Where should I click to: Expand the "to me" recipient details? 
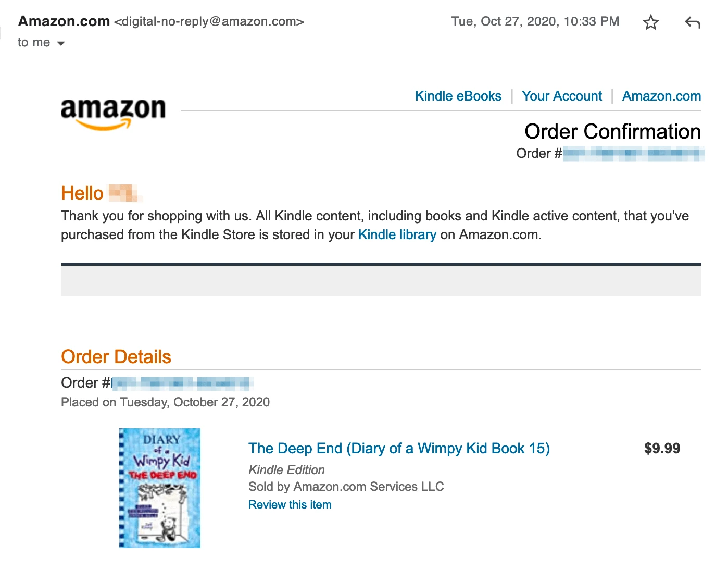[61, 43]
